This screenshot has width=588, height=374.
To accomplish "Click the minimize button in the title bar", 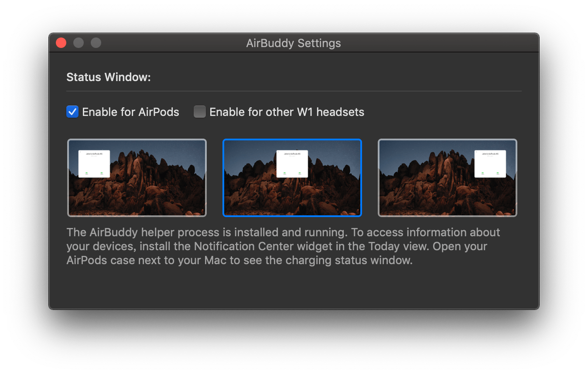I will pyautogui.click(x=79, y=43).
